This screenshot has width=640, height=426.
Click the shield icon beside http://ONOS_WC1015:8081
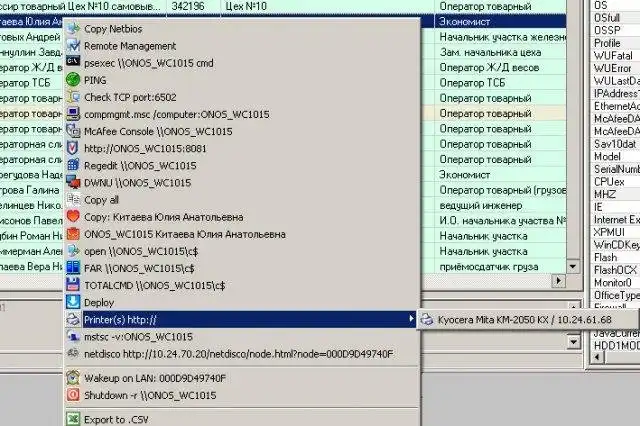[x=73, y=148]
